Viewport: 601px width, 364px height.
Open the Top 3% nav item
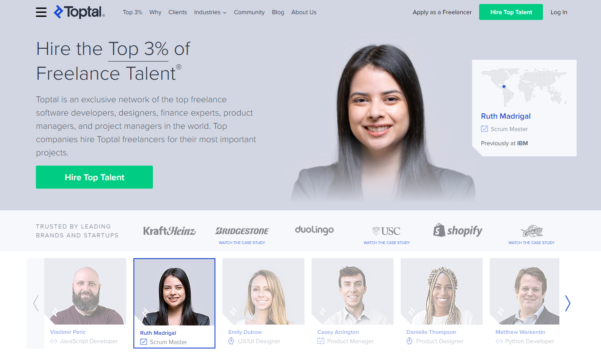tap(133, 12)
